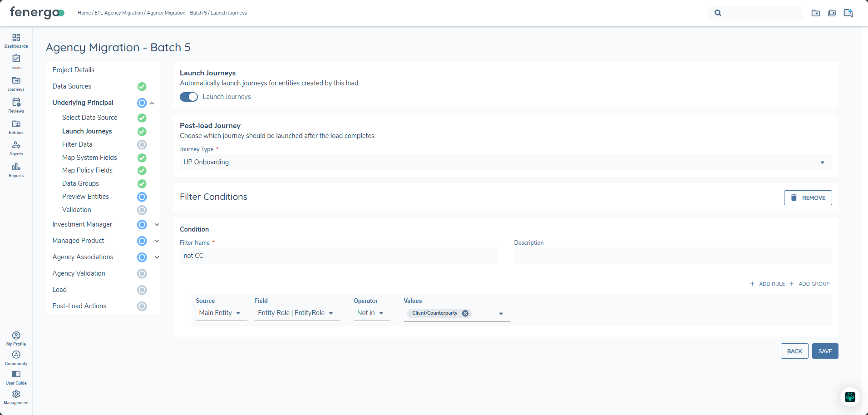Select Project Details step

coord(73,70)
